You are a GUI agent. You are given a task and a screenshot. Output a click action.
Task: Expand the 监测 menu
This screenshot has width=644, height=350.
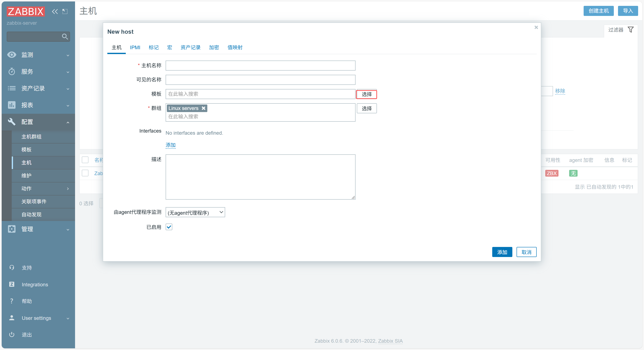click(x=68, y=55)
